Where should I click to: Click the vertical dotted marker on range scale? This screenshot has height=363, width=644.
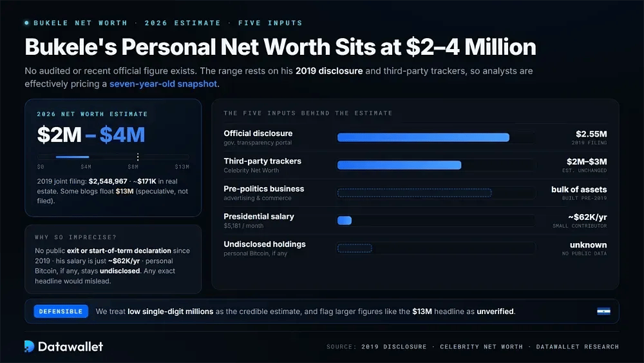(138, 157)
